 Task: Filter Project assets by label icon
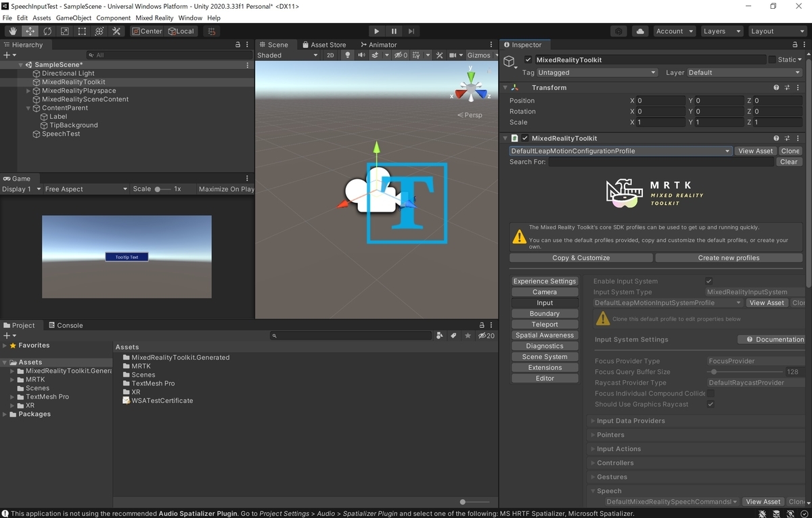[x=453, y=335]
